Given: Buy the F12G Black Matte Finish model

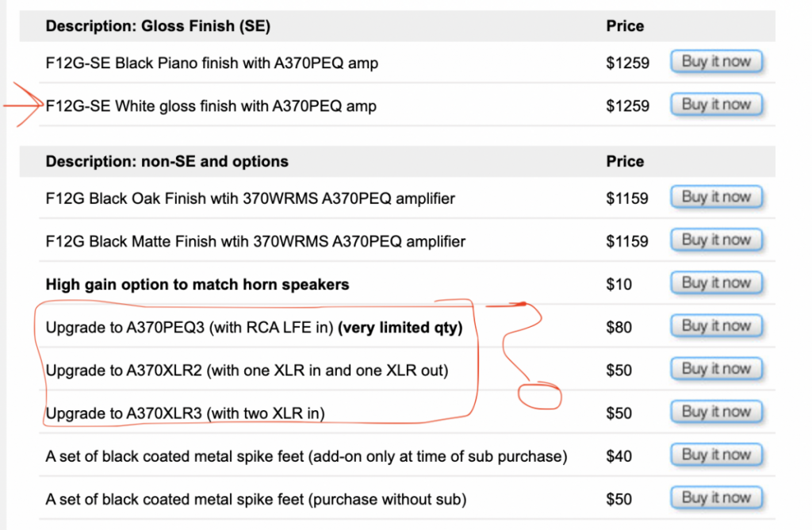Looking at the screenshot, I should (x=716, y=240).
